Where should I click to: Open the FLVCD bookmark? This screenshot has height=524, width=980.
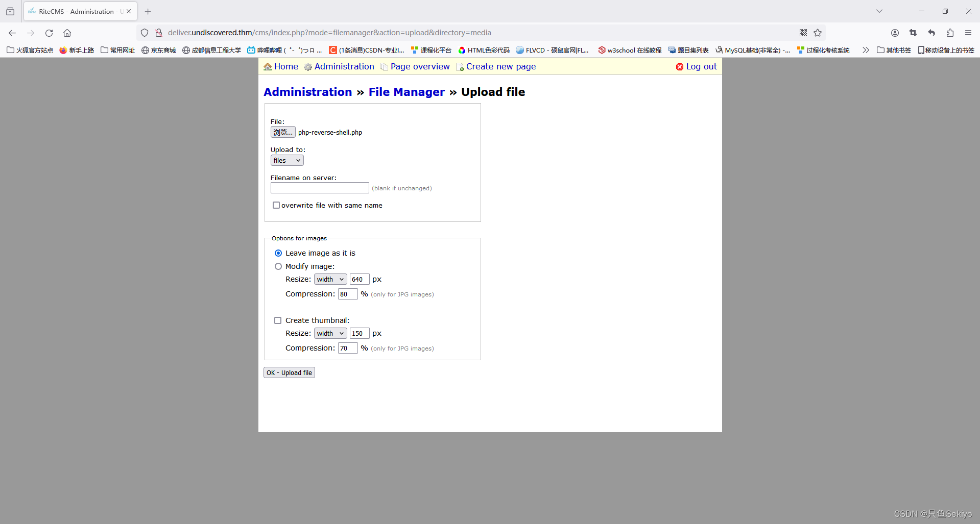(x=553, y=50)
